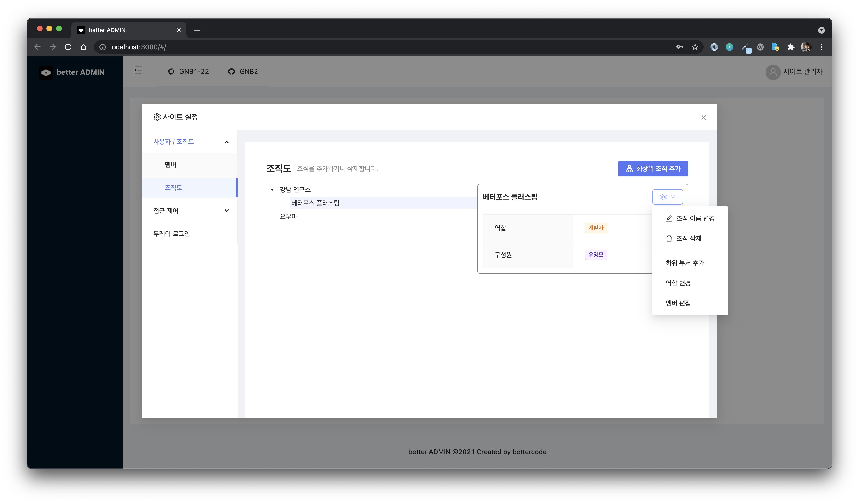Open the chevron dropdown next to the card gear
This screenshot has height=504, width=859.
click(673, 197)
